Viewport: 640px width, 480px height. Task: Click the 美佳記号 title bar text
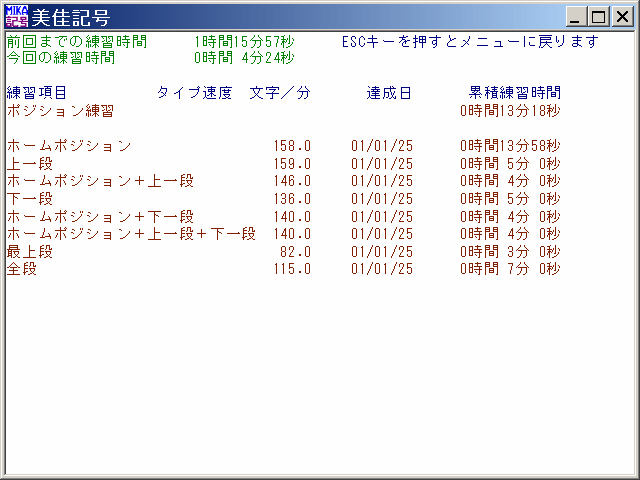[x=72, y=18]
